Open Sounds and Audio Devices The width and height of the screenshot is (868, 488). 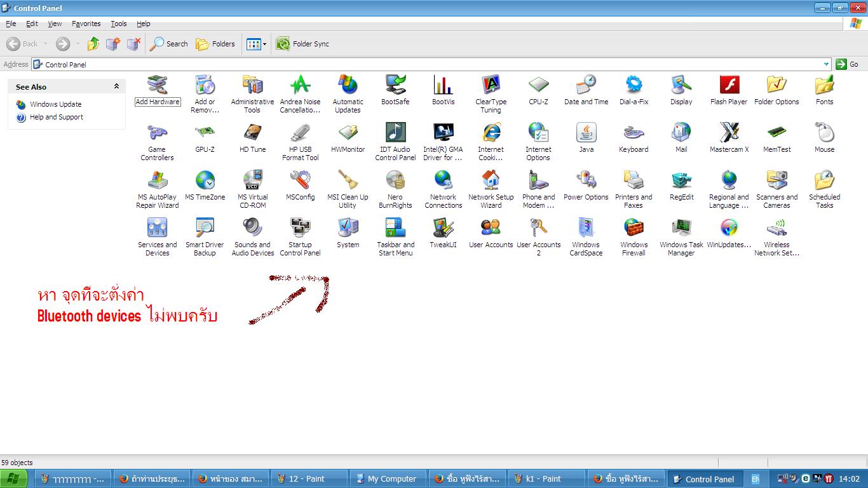click(x=252, y=238)
